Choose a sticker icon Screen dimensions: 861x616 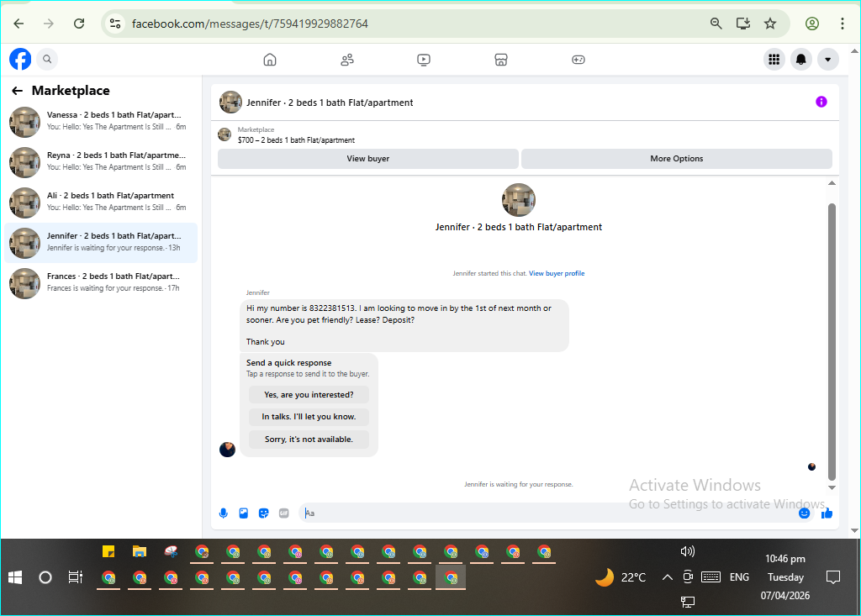tap(263, 513)
